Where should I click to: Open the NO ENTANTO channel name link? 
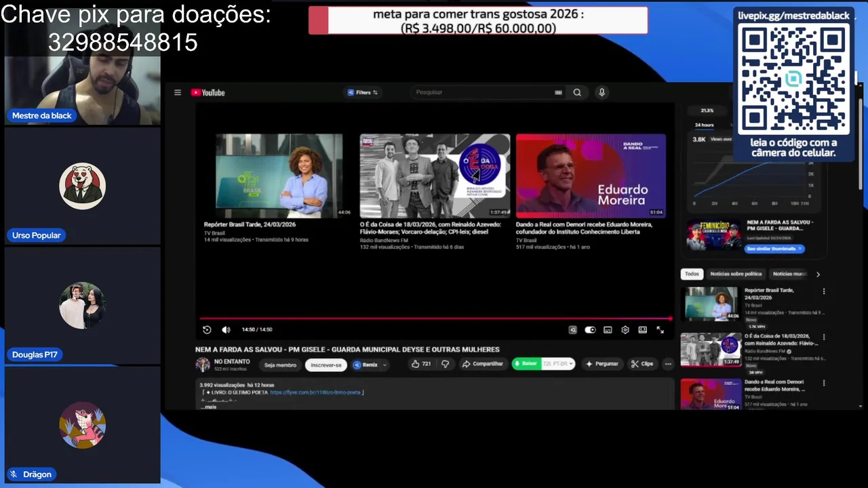point(232,362)
